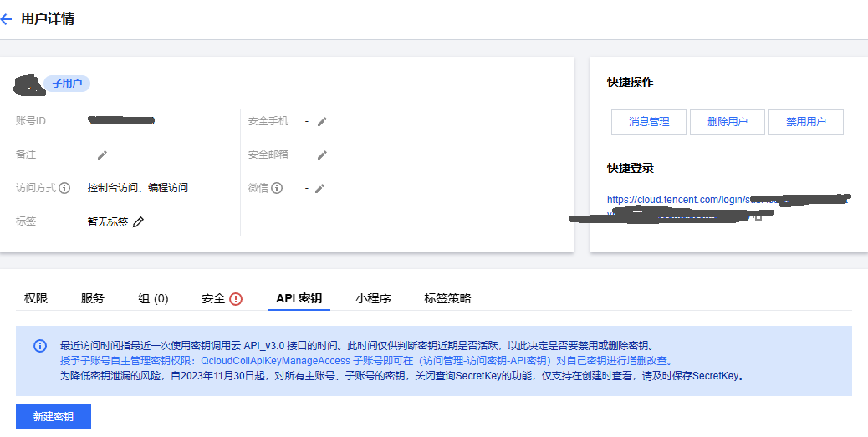Select the 组 (0) tab

153,298
